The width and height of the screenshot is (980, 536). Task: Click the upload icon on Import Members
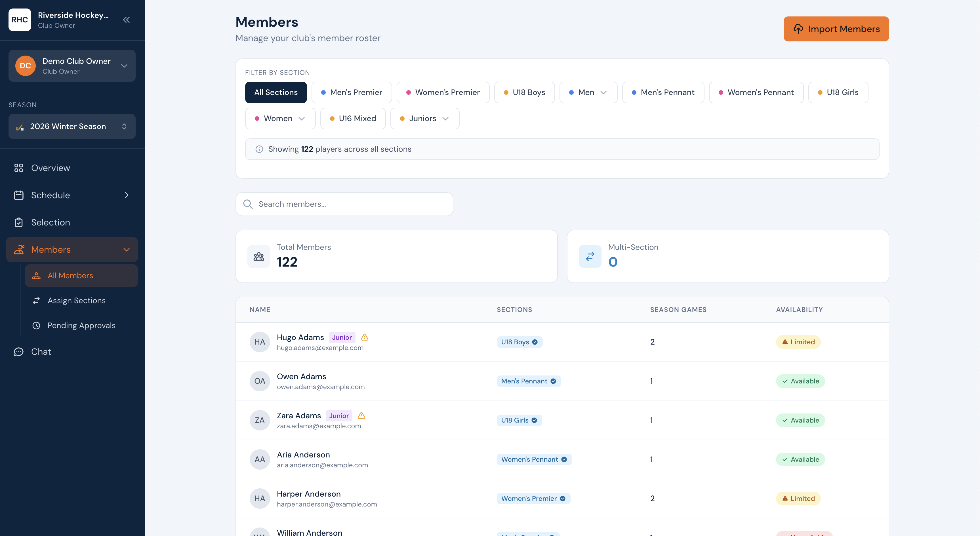(x=798, y=29)
